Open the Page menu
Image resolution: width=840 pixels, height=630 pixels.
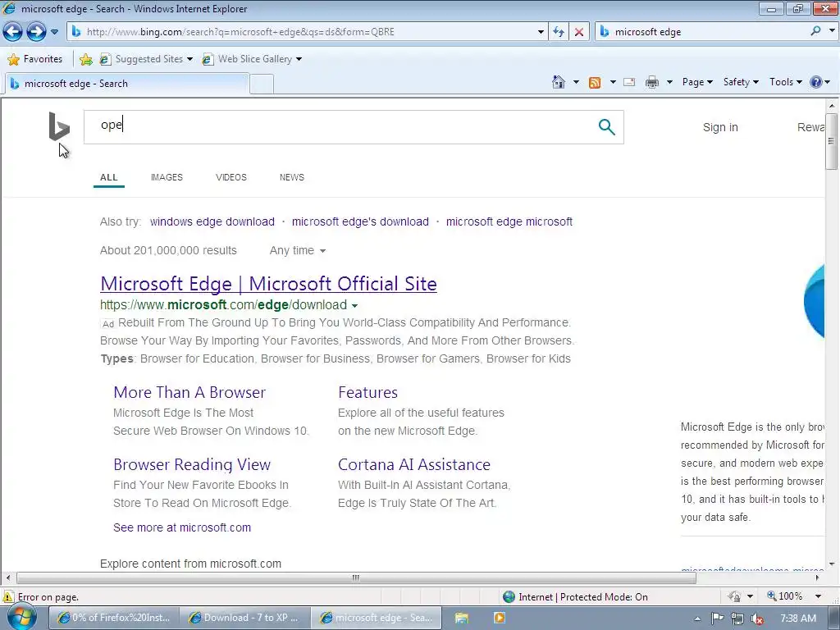[697, 82]
